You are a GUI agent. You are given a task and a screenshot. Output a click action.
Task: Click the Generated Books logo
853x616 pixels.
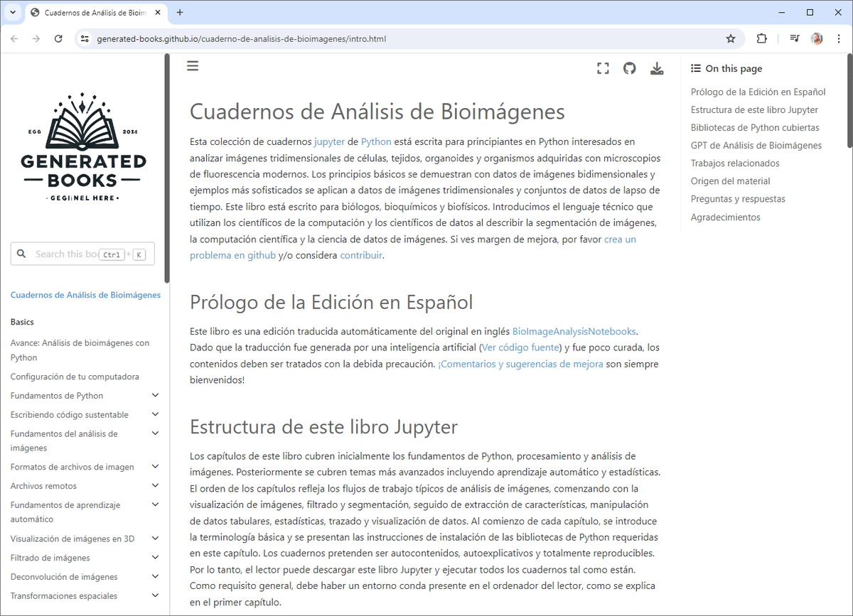pyautogui.click(x=84, y=148)
